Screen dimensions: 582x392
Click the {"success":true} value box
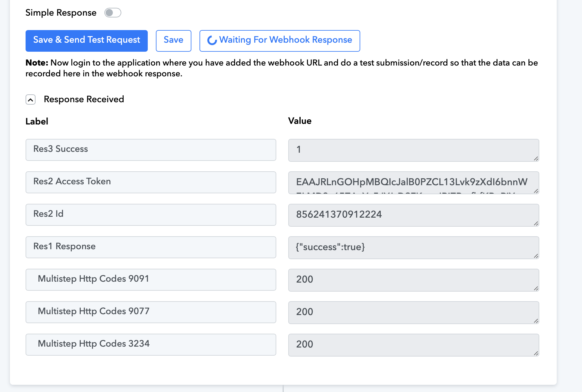413,247
